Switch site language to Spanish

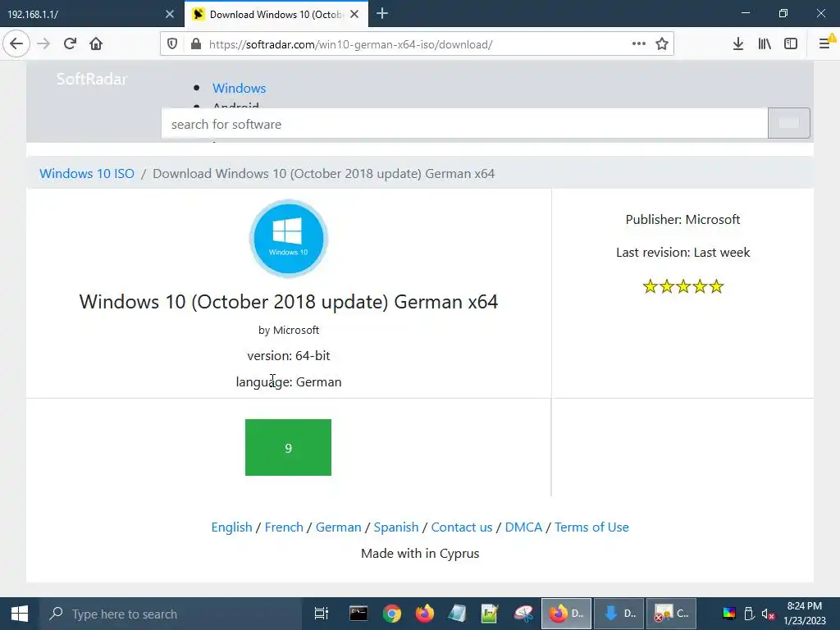[396, 527]
